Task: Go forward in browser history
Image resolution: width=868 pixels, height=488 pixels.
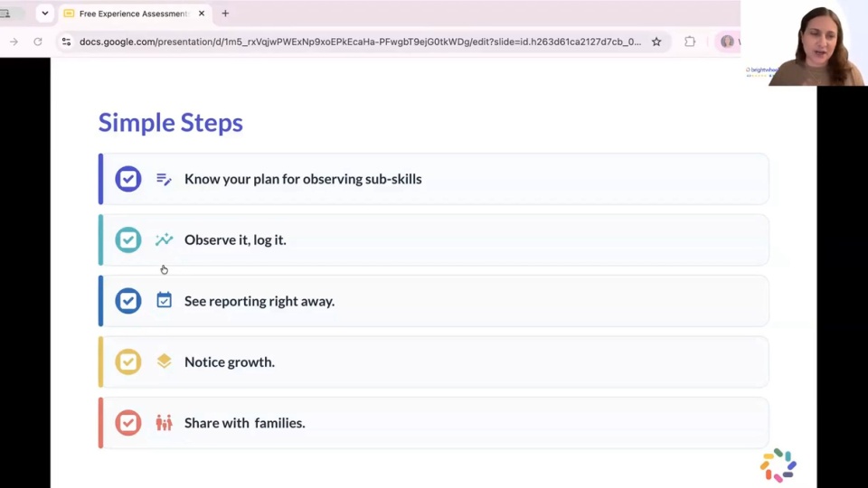Action: pos(14,42)
